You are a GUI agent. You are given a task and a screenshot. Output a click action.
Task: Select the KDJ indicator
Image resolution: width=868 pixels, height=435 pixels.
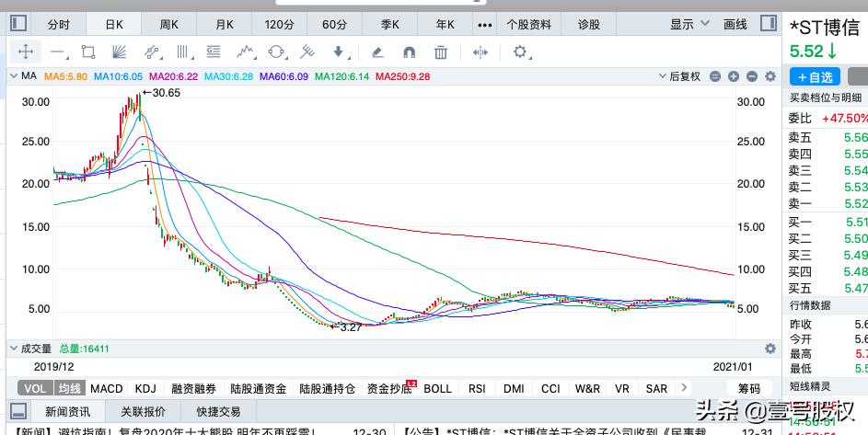pos(145,388)
